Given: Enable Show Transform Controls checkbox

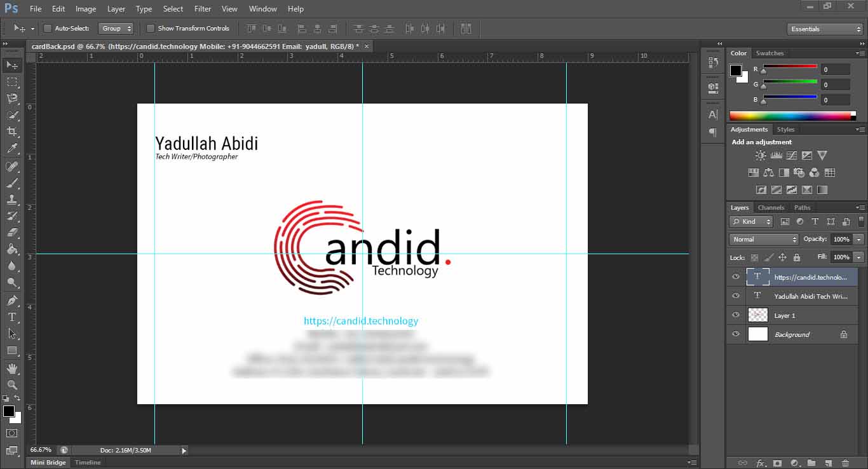Looking at the screenshot, I should tap(151, 29).
